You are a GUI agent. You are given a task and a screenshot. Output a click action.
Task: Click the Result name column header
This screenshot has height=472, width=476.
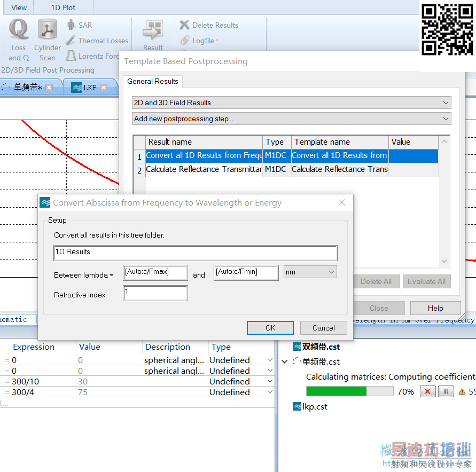[x=204, y=142]
